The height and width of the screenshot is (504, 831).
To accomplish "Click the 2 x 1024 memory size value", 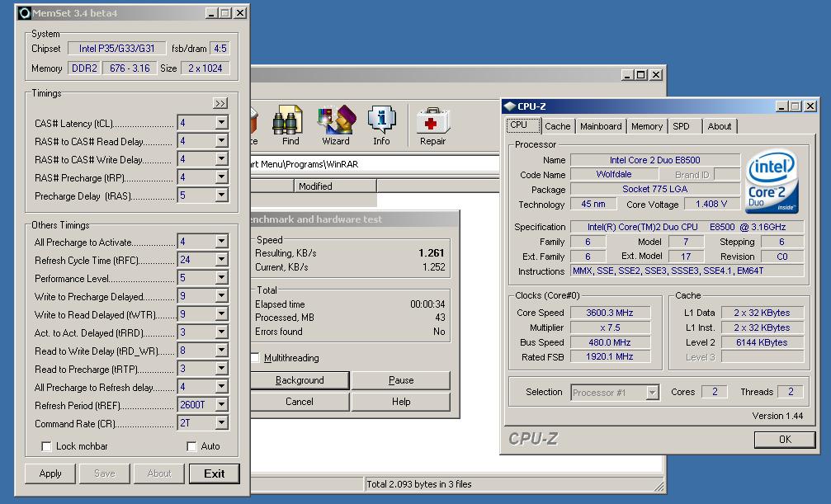I will click(x=205, y=68).
